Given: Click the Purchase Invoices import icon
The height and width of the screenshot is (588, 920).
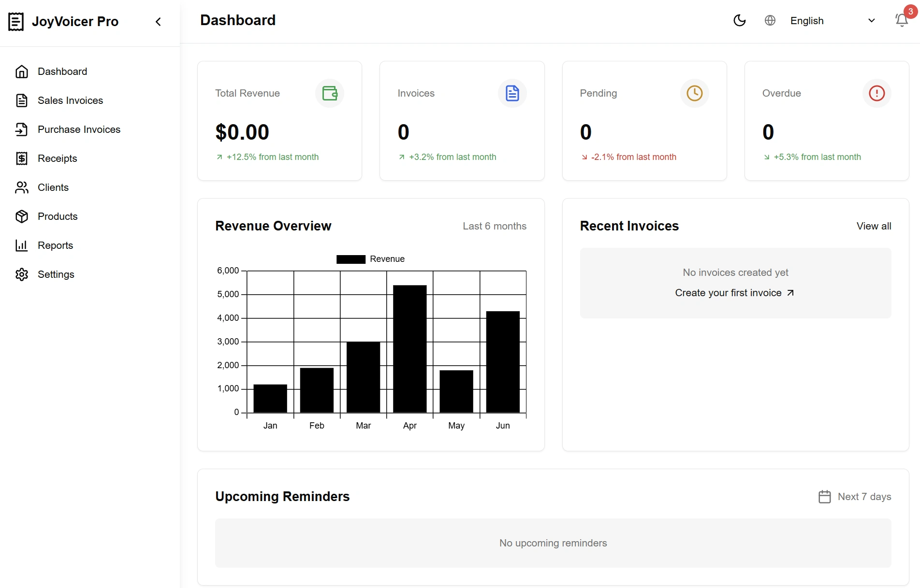Looking at the screenshot, I should (x=22, y=129).
